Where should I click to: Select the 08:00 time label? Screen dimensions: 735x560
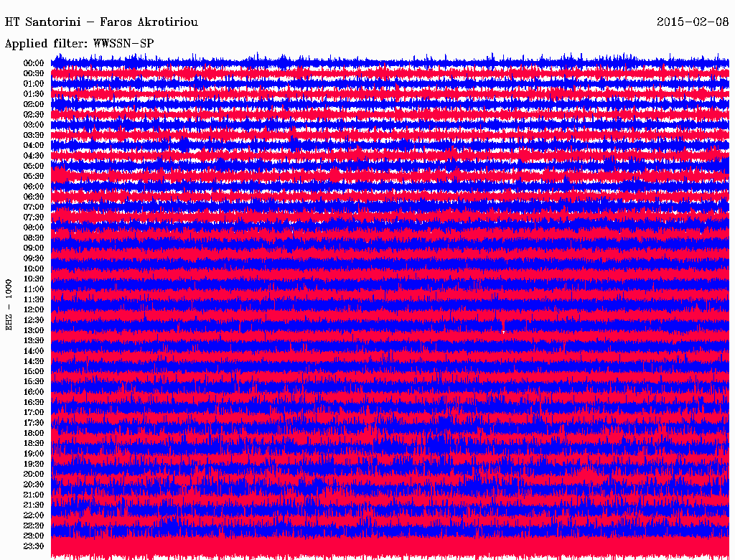click(x=34, y=228)
